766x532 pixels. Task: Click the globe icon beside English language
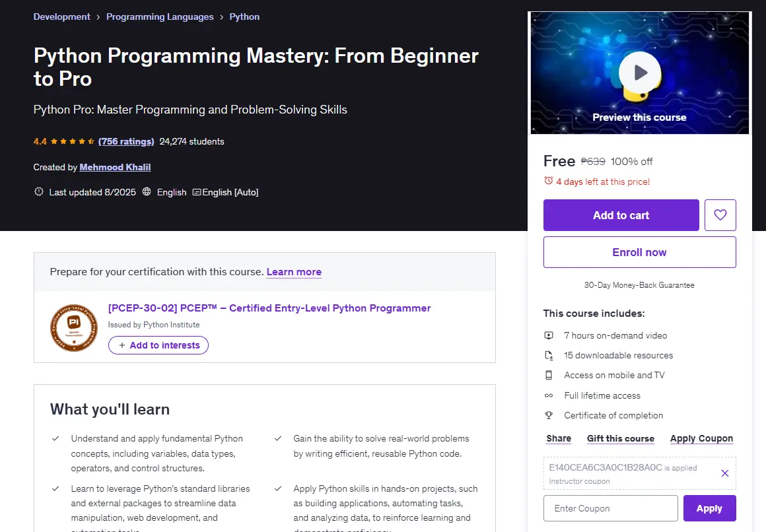(x=147, y=191)
